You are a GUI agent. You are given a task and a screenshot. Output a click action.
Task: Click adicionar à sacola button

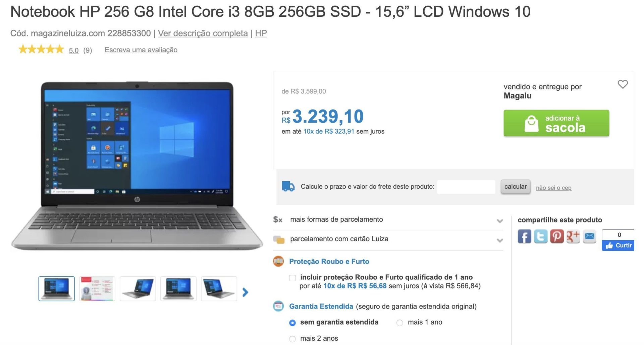tap(556, 123)
